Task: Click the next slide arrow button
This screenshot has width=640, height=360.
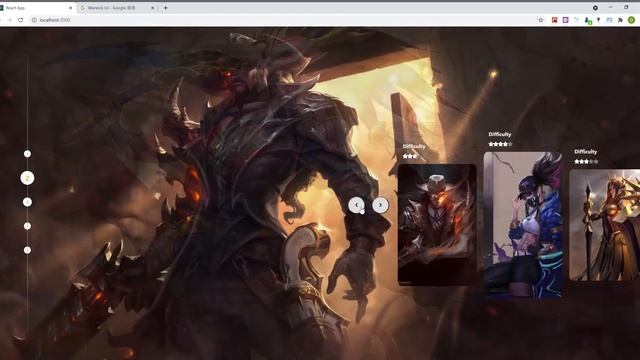Action: click(380, 205)
